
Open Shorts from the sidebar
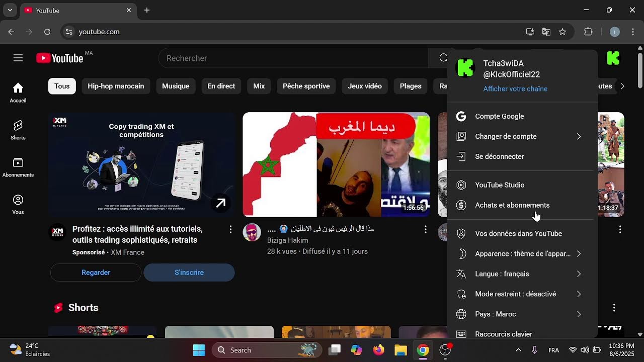(18, 130)
